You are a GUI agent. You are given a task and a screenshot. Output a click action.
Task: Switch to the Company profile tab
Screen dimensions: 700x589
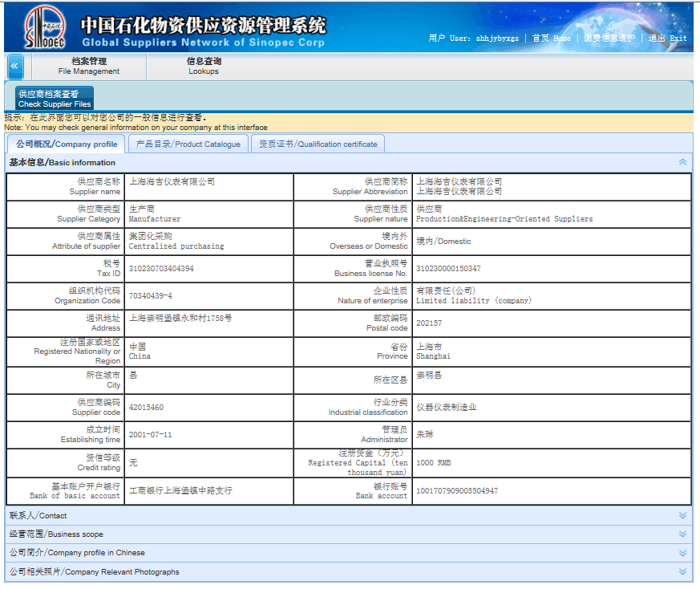[x=67, y=144]
